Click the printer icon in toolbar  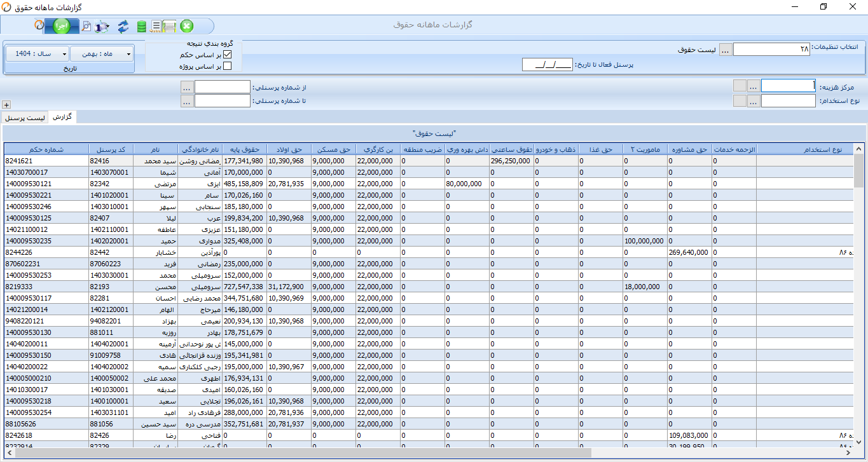tap(169, 27)
